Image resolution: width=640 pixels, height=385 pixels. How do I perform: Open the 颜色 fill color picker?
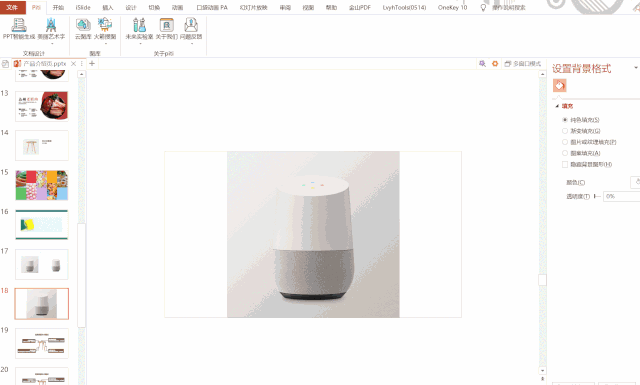tap(636, 182)
